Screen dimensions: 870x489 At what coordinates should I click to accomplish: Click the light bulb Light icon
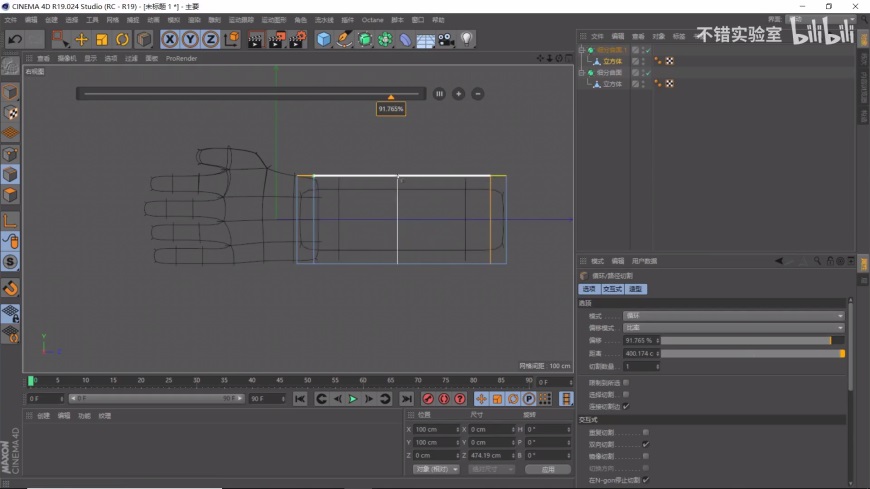[466, 40]
